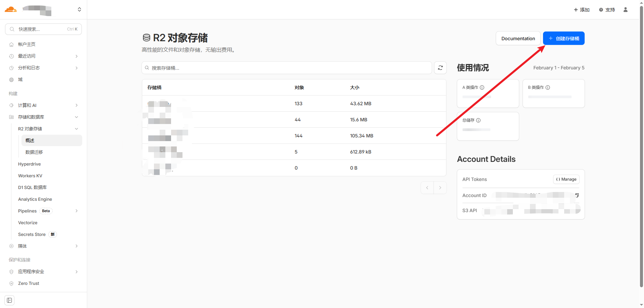Screen dimensions: 644x308
Task: Go to the previous page of buckets
Action: click(x=427, y=188)
